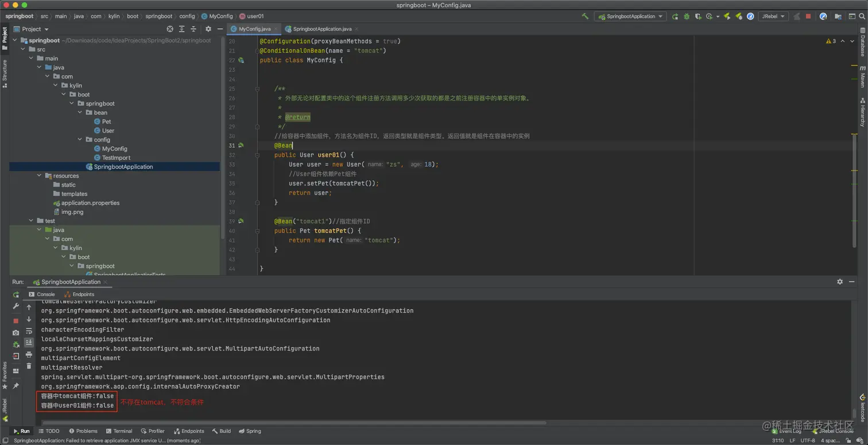Open MyConfig class in project tree
The image size is (868, 445).
point(110,149)
